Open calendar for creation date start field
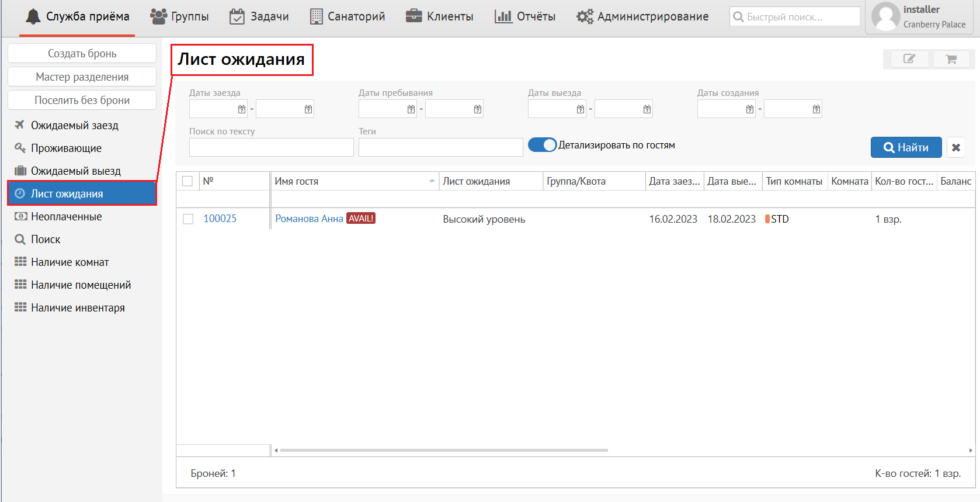 click(749, 109)
